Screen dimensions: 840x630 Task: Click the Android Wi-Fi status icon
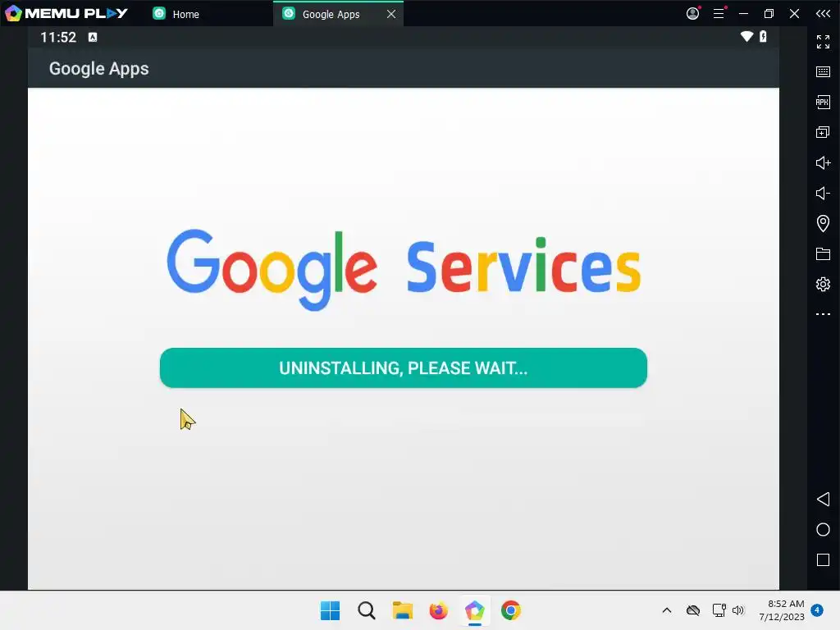pyautogui.click(x=746, y=36)
